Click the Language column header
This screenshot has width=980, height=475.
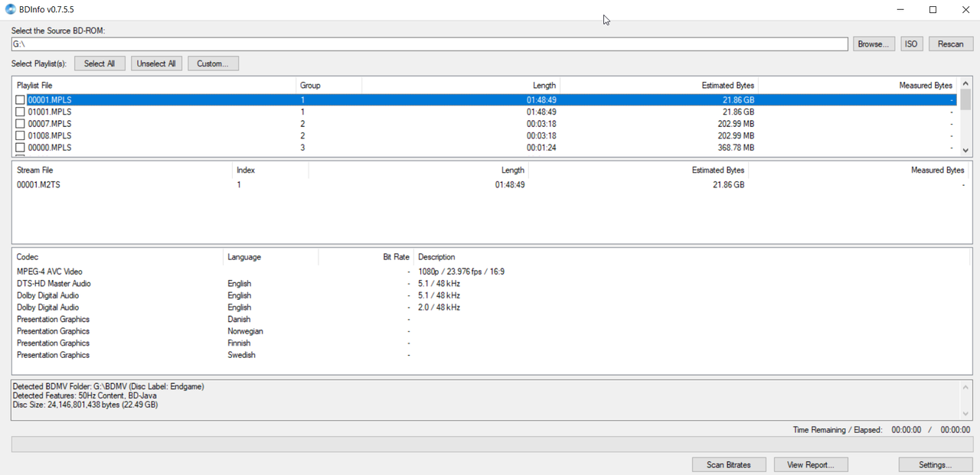(271, 257)
